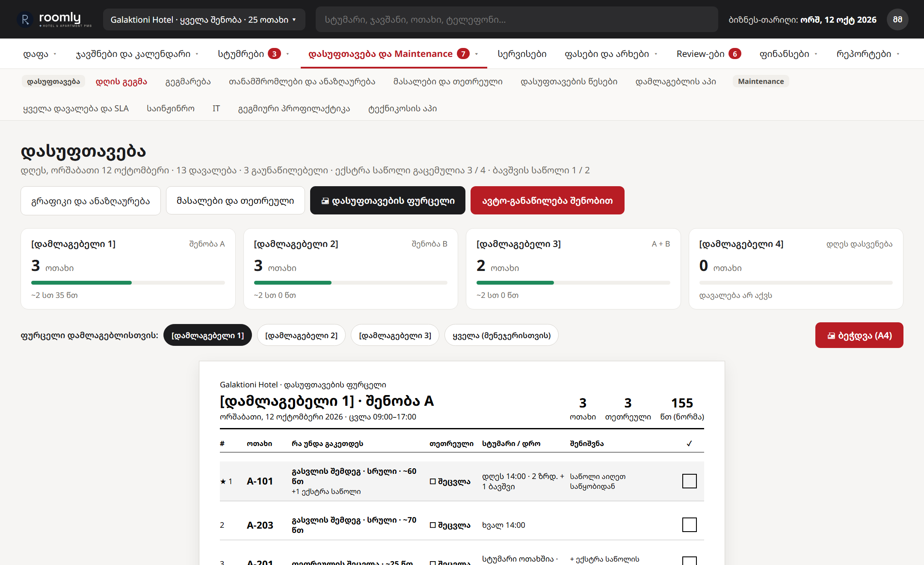Open ყველა დავალება და SLA tab
This screenshot has width=924, height=565.
76,108
